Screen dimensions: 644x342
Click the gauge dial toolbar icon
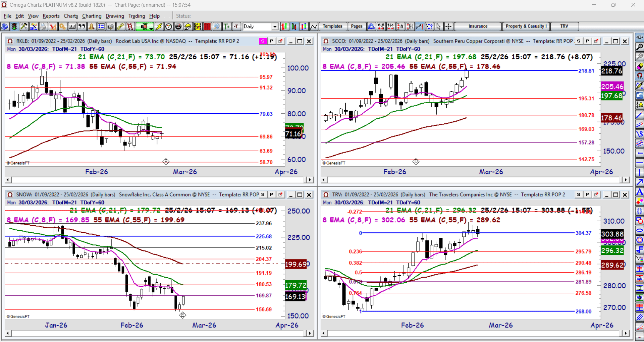pyautogui.click(x=169, y=26)
